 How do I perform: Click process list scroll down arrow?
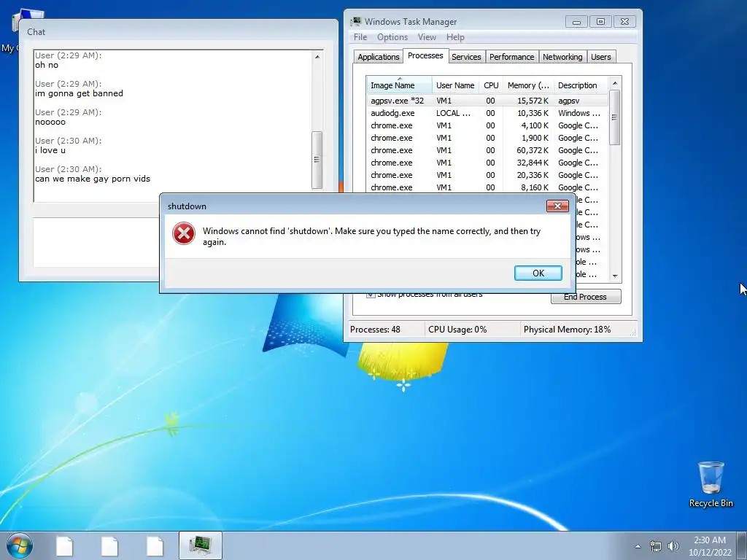[614, 276]
